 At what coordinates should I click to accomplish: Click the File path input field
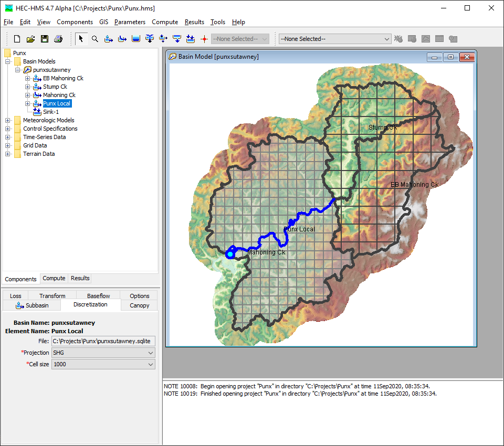(103, 341)
